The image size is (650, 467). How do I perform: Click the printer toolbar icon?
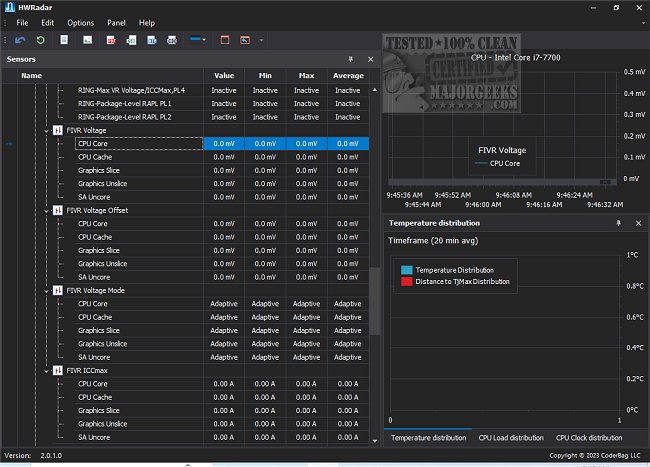tap(172, 40)
